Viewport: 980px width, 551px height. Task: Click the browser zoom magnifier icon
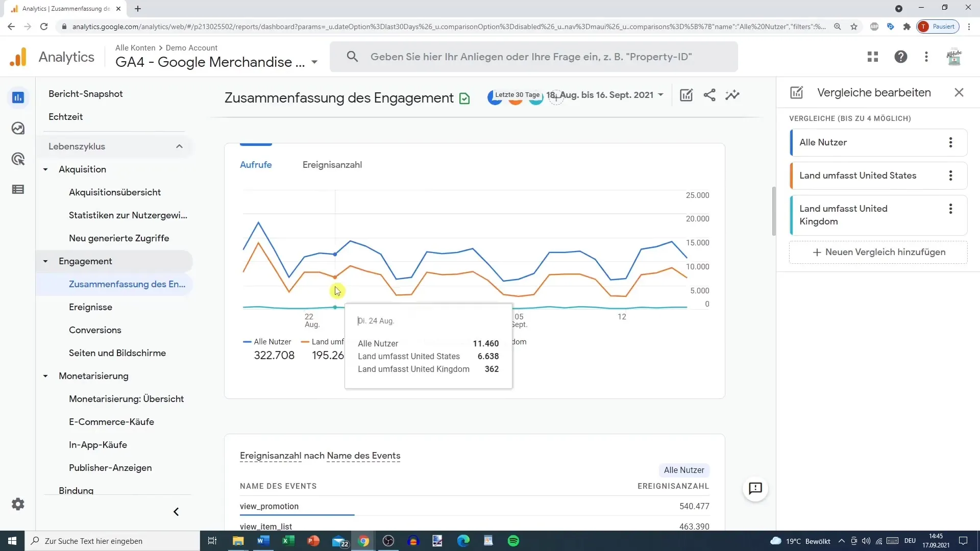[838, 27]
